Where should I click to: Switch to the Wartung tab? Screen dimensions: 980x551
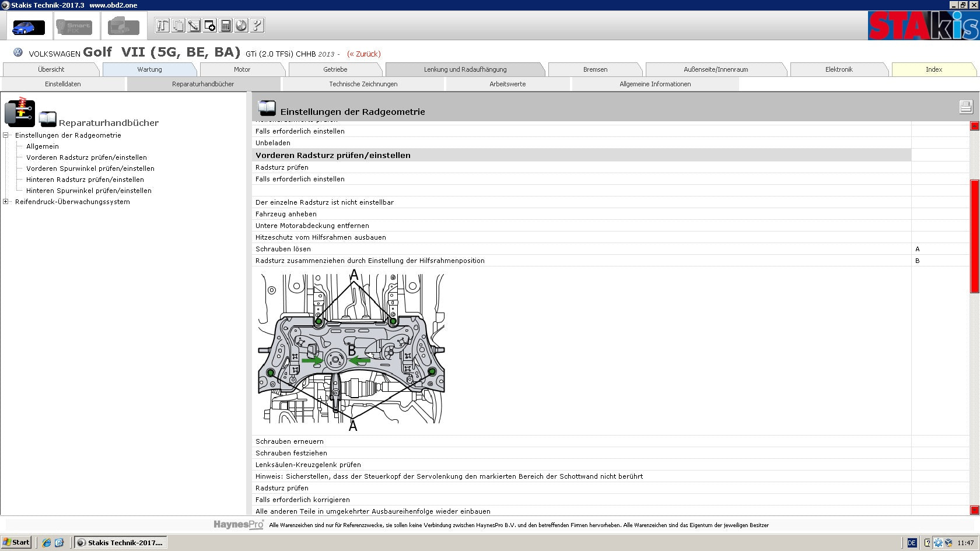coord(150,69)
